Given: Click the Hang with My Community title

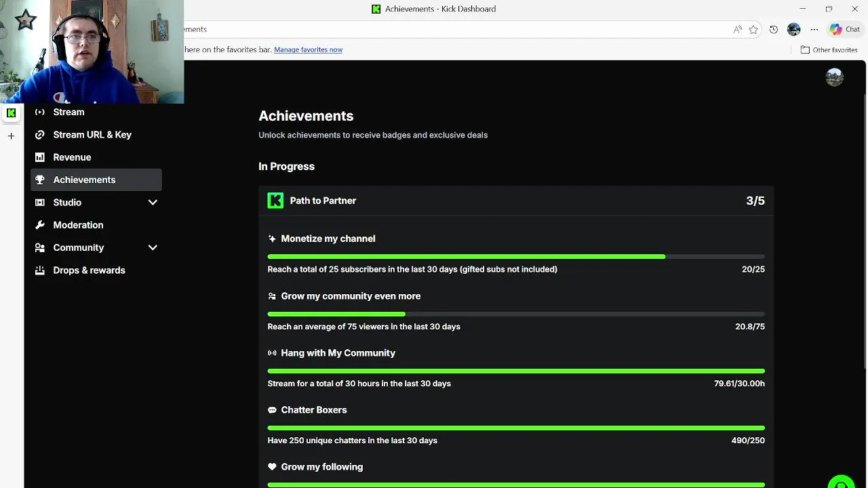Looking at the screenshot, I should (x=338, y=353).
